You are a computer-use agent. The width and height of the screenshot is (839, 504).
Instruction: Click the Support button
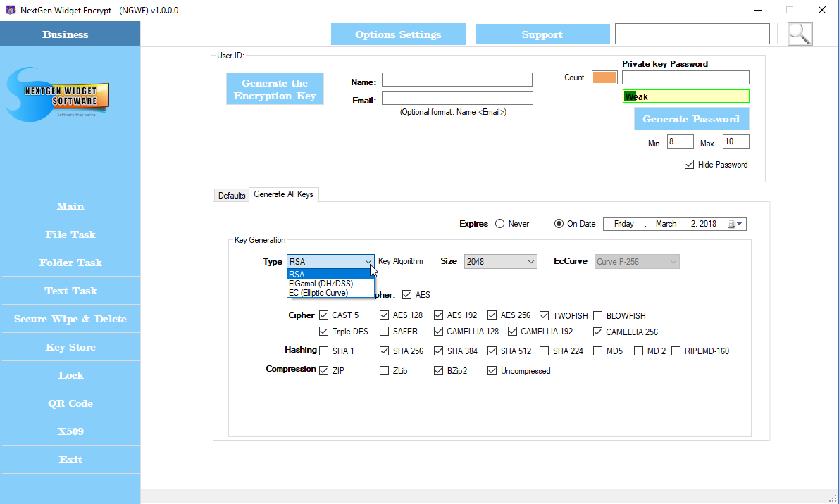(542, 34)
